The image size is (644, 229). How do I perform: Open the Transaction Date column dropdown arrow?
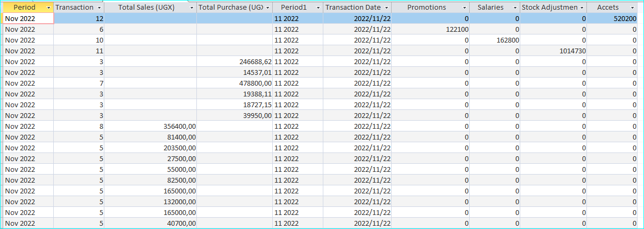coord(387,8)
